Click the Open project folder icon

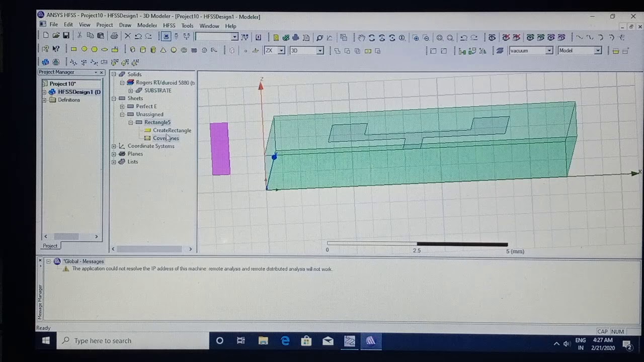tap(56, 36)
